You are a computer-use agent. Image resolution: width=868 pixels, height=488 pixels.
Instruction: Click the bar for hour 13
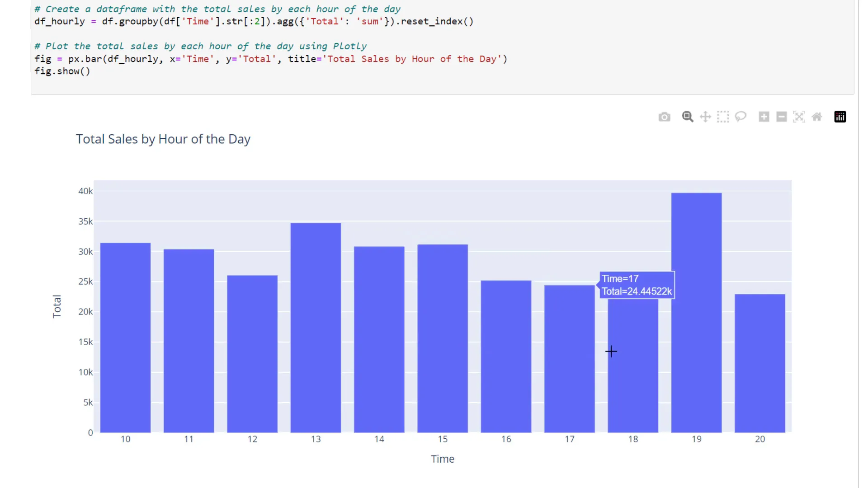pos(316,325)
